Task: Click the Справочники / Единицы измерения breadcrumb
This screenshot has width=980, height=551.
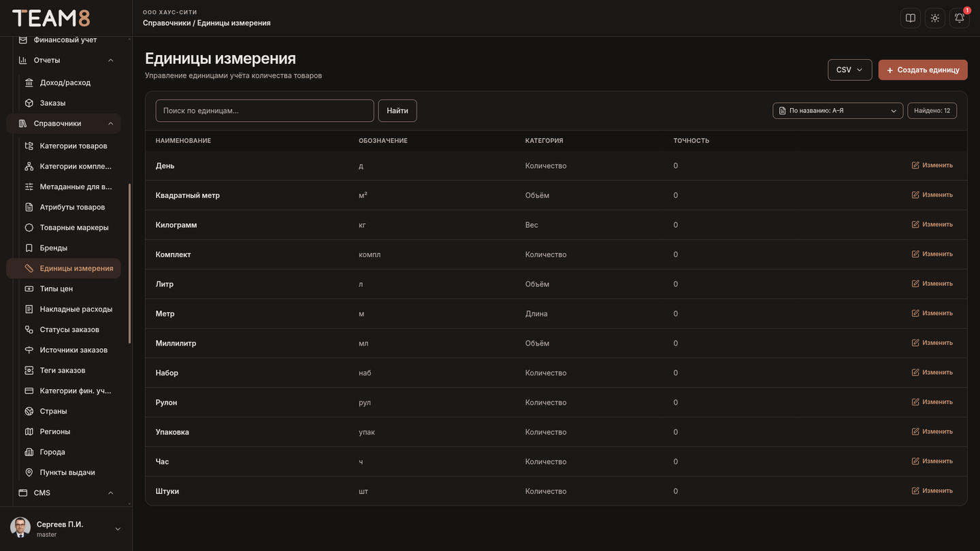Action: pos(207,23)
